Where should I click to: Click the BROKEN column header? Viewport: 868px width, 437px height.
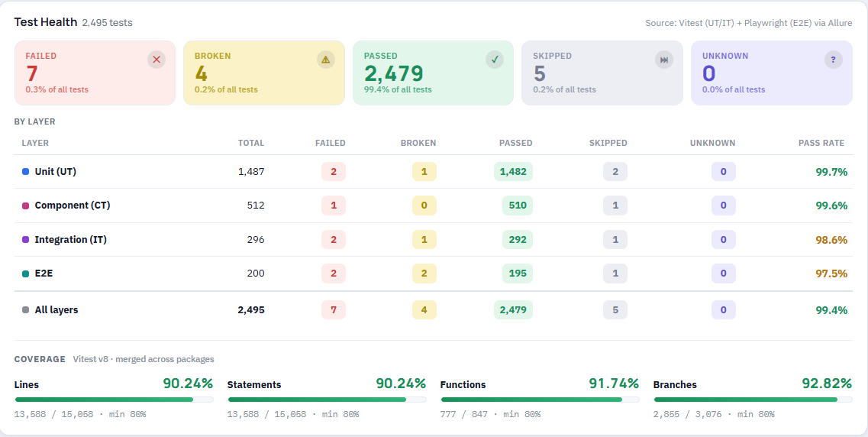pos(418,143)
